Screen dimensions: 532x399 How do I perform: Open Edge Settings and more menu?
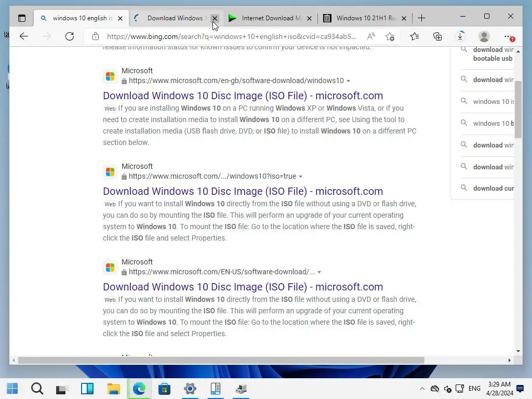tap(508, 36)
